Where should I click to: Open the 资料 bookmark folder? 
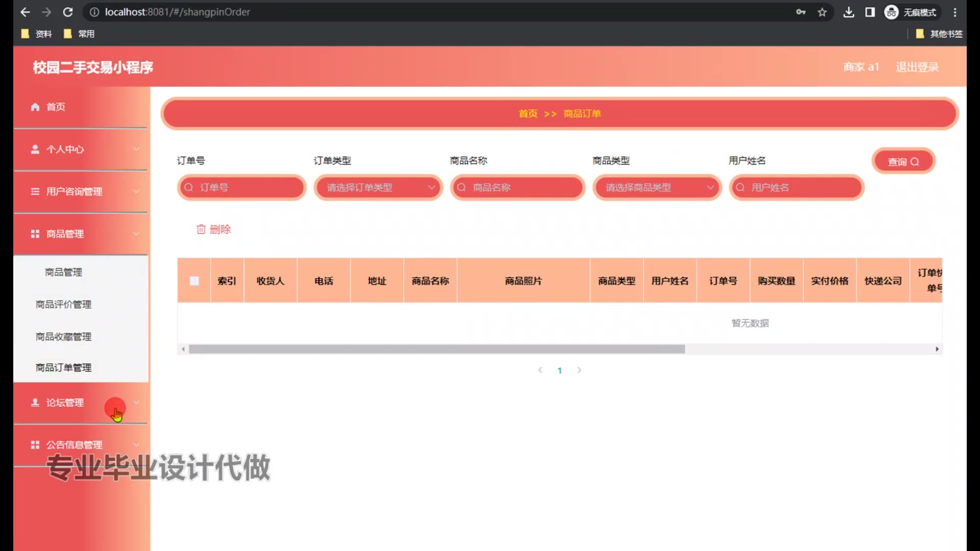click(36, 34)
